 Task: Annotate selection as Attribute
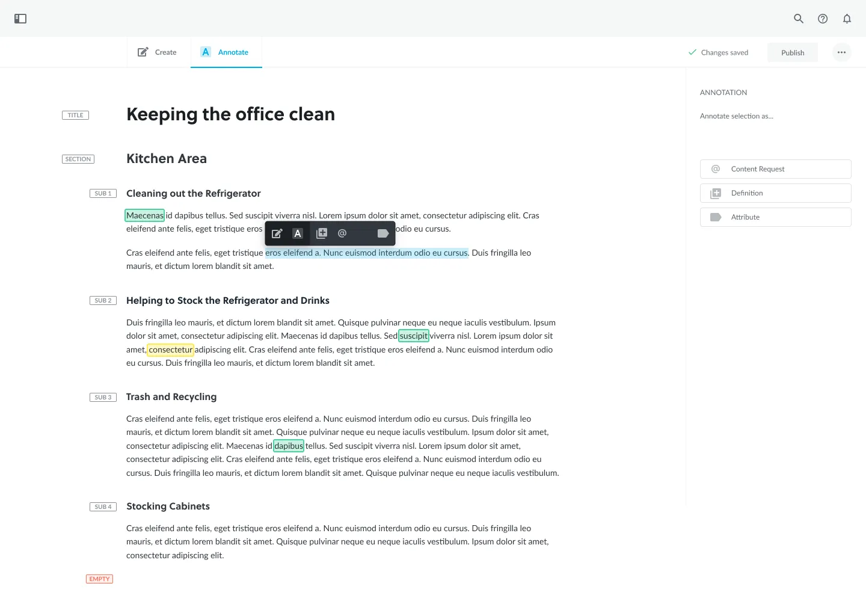pyautogui.click(x=776, y=217)
